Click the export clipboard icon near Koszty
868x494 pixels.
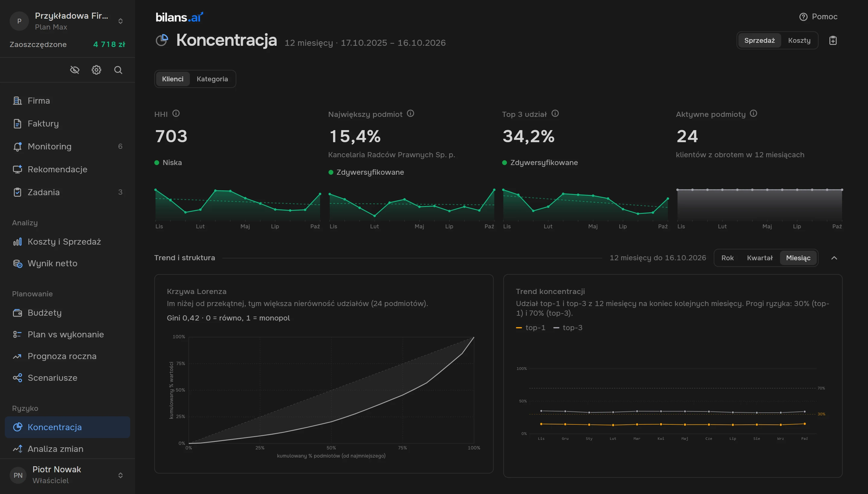[x=833, y=40]
